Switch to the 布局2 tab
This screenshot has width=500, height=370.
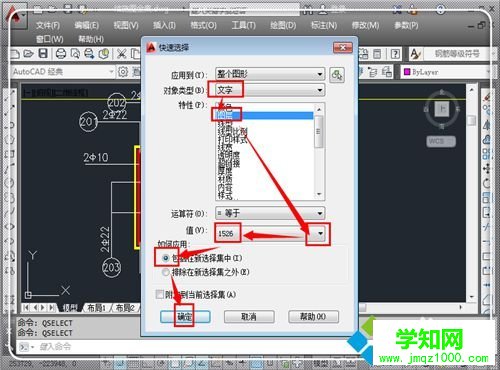125,308
